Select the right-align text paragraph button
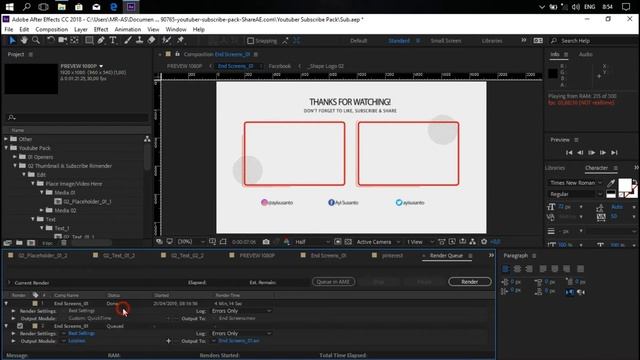Screen dimensions: 640x360 pos(529,269)
